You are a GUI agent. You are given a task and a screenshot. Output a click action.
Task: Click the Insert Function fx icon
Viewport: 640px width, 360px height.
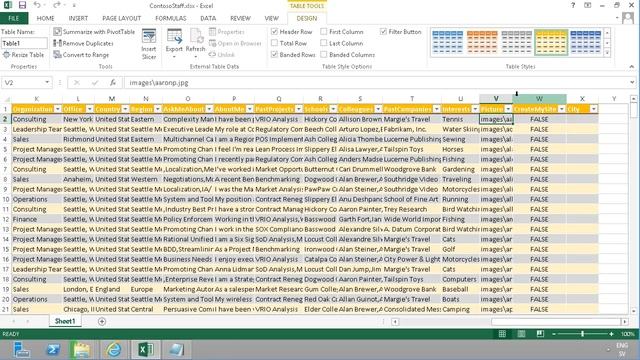pyautogui.click(x=113, y=82)
